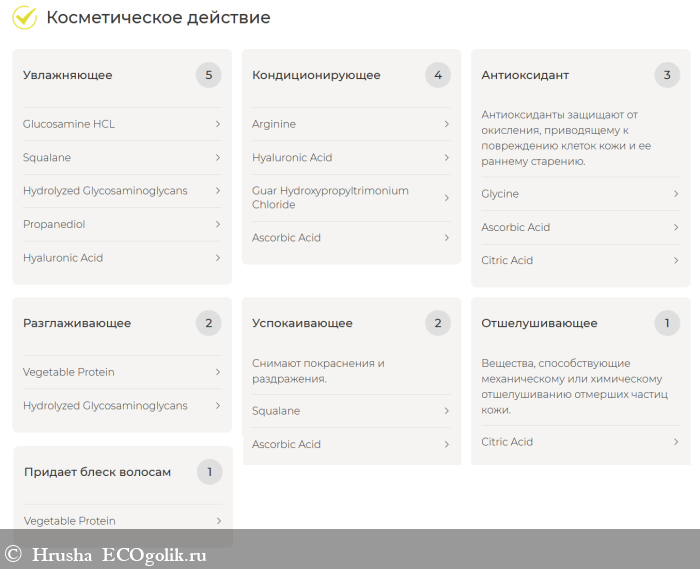
Task: Expand the Glycine row chevron
Action: [676, 194]
